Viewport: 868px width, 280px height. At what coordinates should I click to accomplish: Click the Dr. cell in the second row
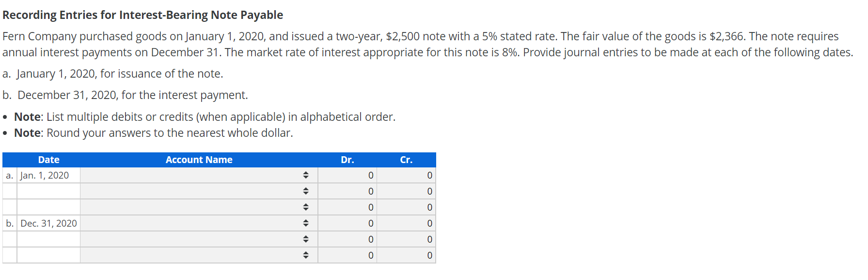click(347, 191)
